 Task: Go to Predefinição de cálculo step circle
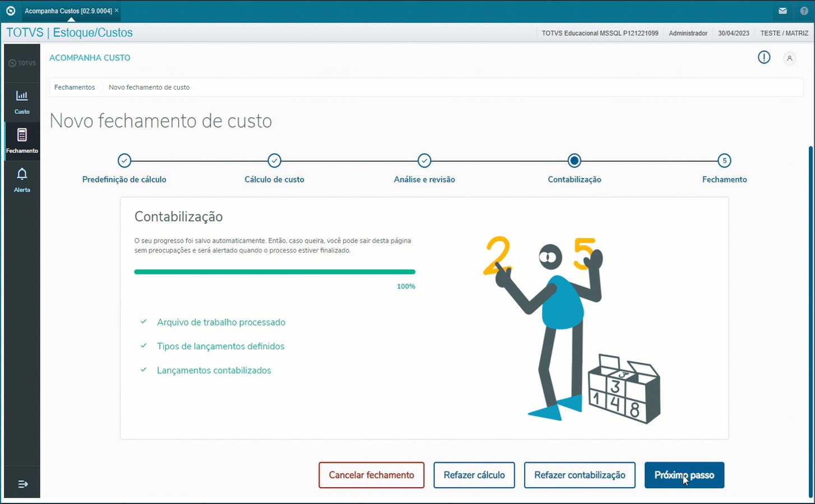(124, 161)
